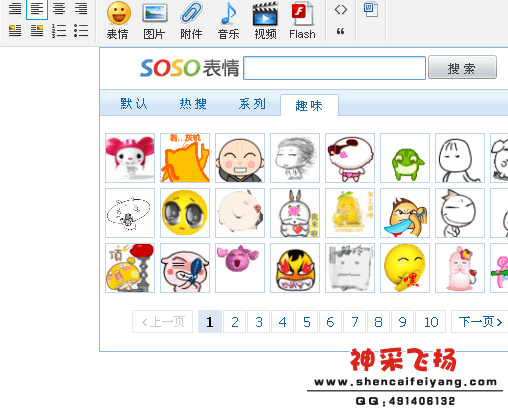The width and height of the screenshot is (508, 413).
Task: Click the paste from Word icon
Action: tap(371, 10)
